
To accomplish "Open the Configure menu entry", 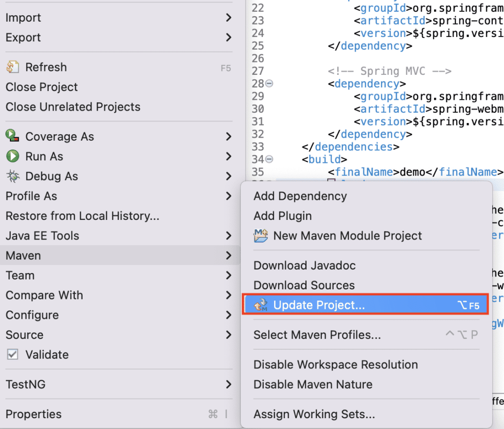I will (x=119, y=315).
